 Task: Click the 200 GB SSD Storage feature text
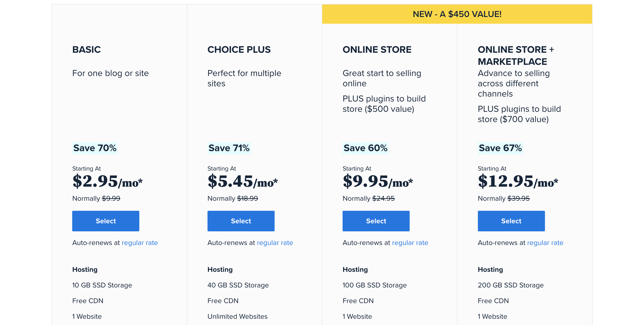[510, 285]
